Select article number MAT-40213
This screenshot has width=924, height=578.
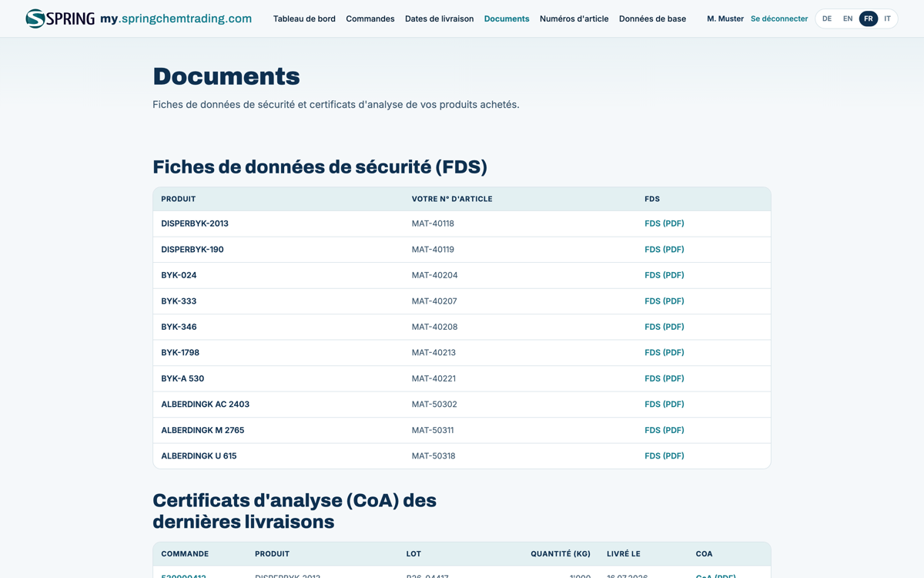click(434, 352)
